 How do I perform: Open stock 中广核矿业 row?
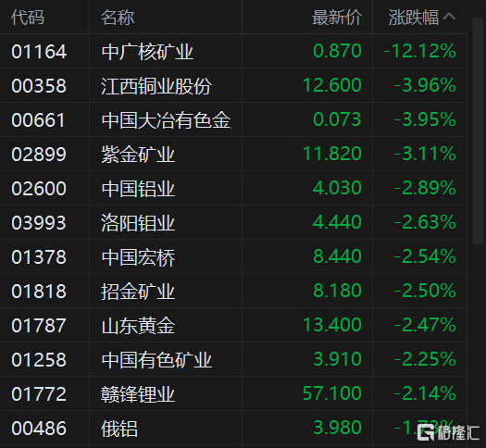233,51
